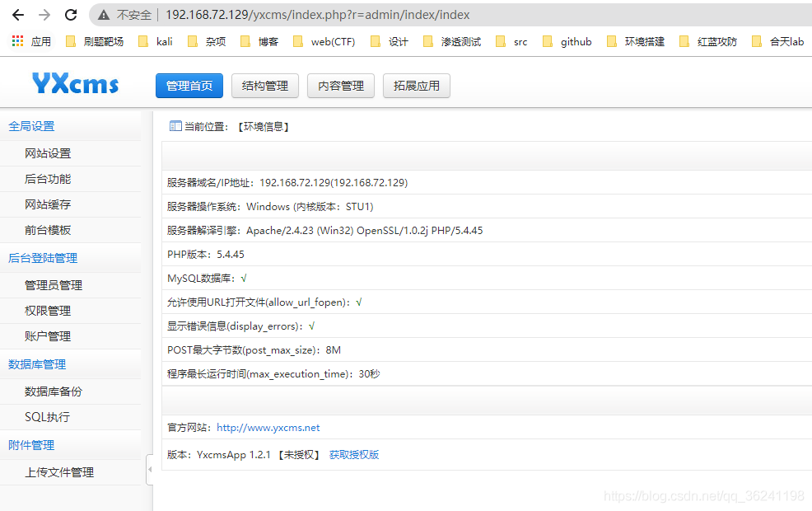
Task: Switch to the 结构管理 tab
Action: 265,86
